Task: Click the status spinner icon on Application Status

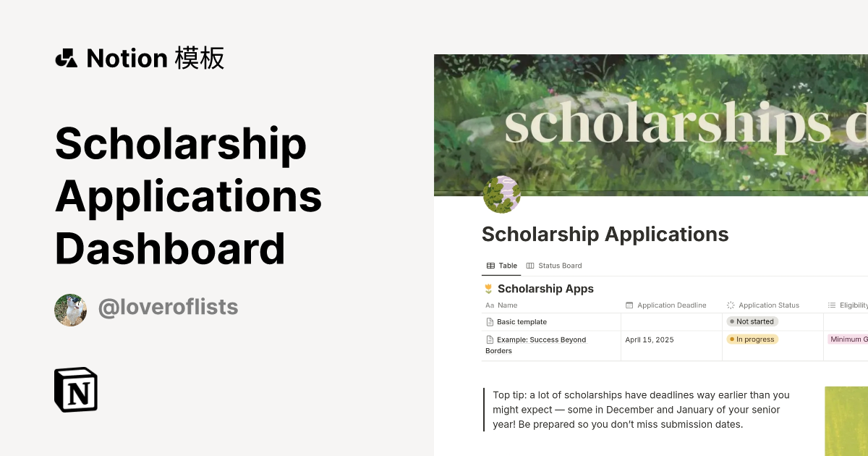Action: [x=731, y=305]
